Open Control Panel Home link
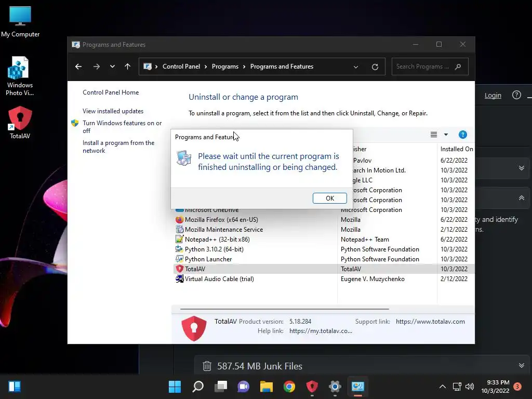Screen dimensions: 532x399 pos(111,92)
